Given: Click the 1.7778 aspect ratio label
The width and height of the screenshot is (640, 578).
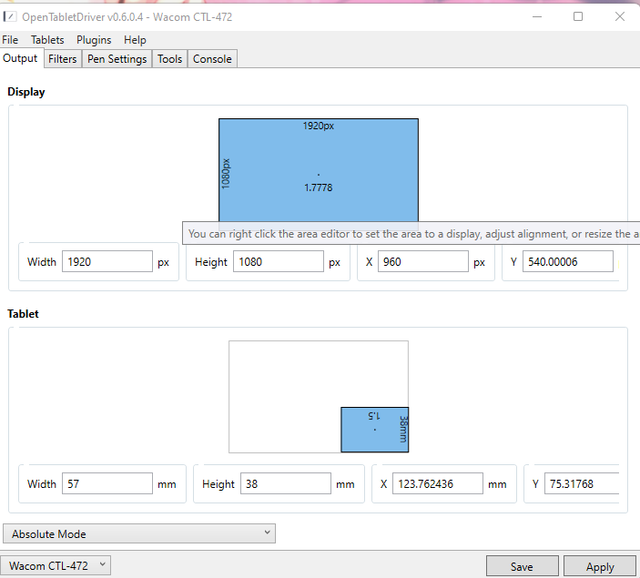Looking at the screenshot, I should pos(318,188).
